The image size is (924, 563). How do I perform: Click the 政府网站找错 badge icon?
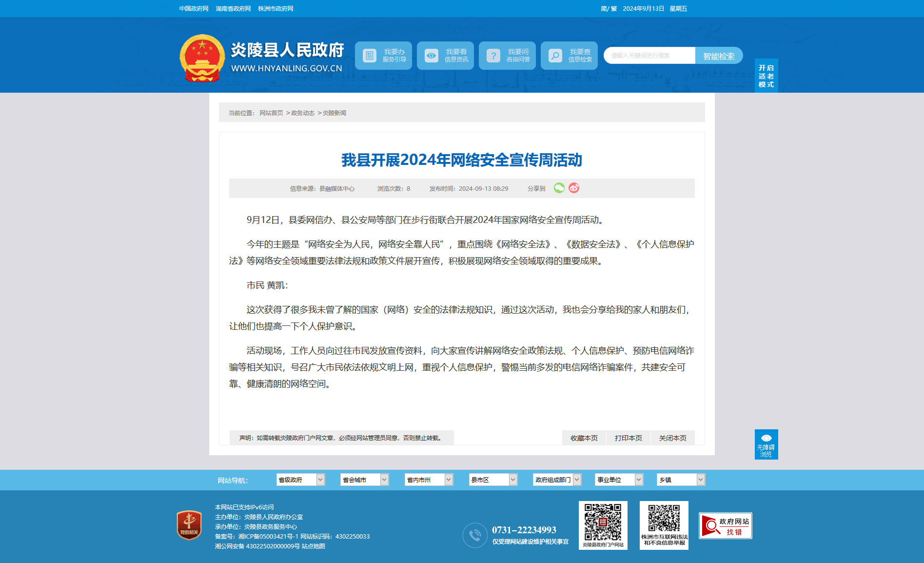click(725, 525)
